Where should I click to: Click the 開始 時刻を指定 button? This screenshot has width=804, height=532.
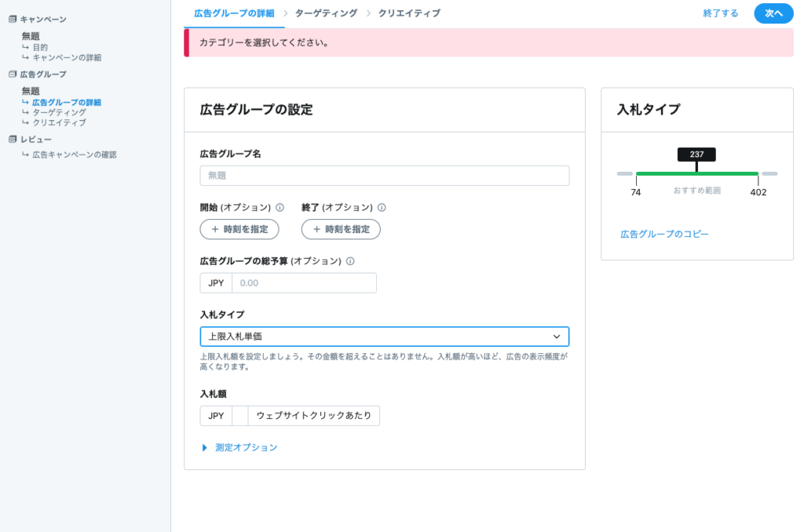(239, 229)
